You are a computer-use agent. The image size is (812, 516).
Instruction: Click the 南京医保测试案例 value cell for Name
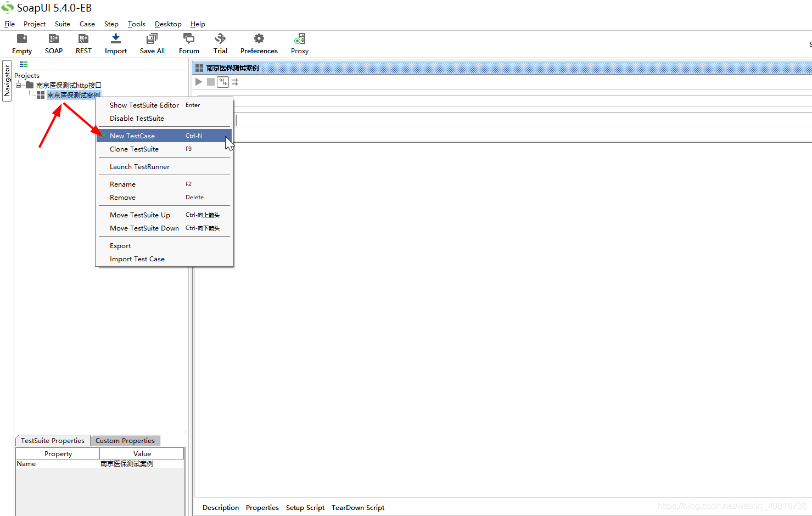(x=142, y=463)
